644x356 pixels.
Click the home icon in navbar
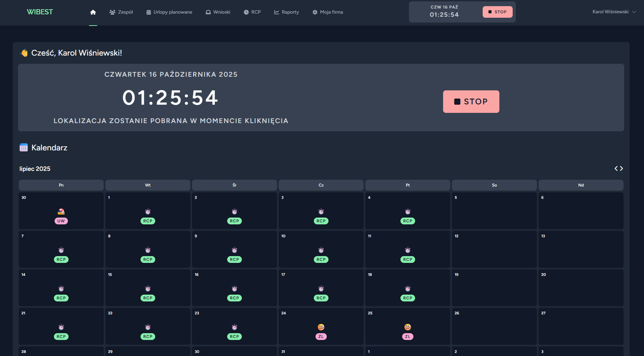[93, 12]
